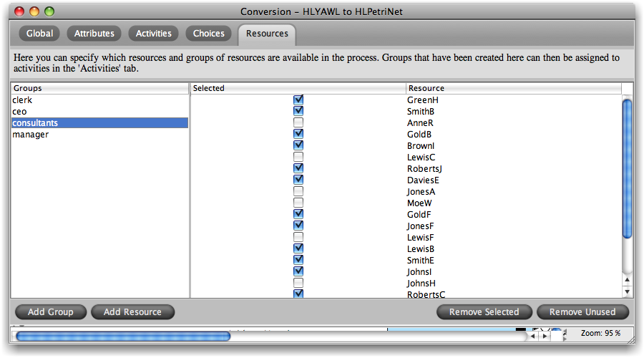Open the Attributes tab
The height and width of the screenshot is (358, 644).
[x=94, y=34]
